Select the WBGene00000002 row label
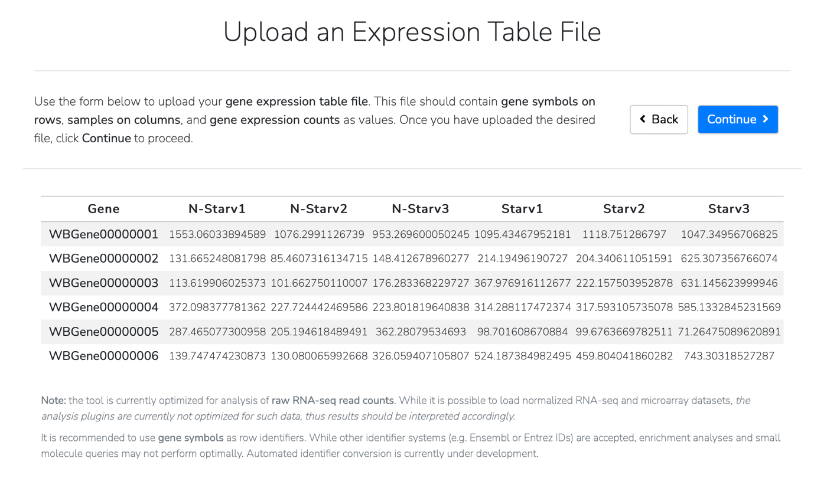Screen dimensions: 814x504 pyautogui.click(x=103, y=258)
